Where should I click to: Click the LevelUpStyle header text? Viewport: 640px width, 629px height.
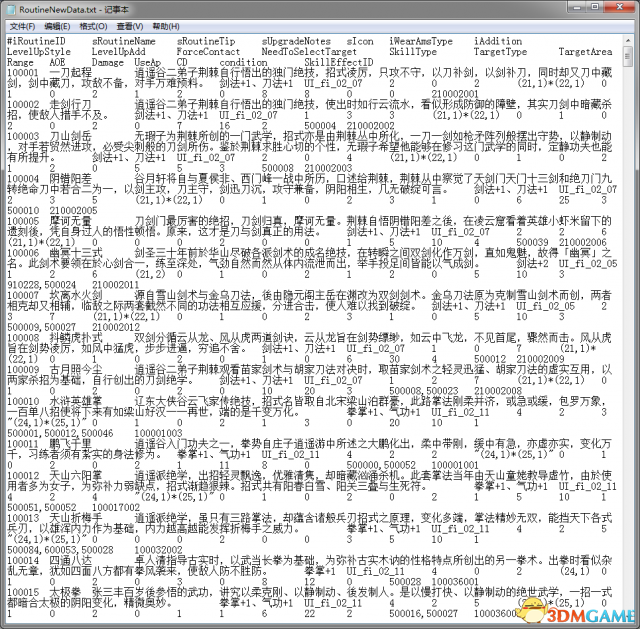[39, 52]
